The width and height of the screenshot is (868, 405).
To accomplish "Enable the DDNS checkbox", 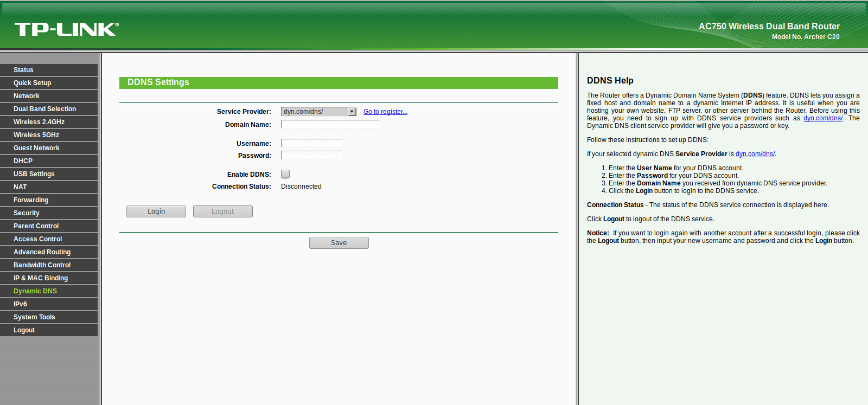I will point(285,174).
